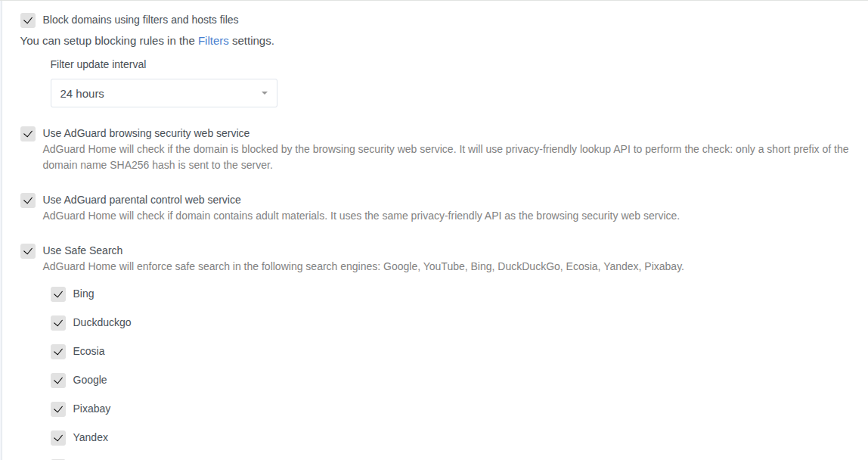Click the Google label text

[x=90, y=380]
